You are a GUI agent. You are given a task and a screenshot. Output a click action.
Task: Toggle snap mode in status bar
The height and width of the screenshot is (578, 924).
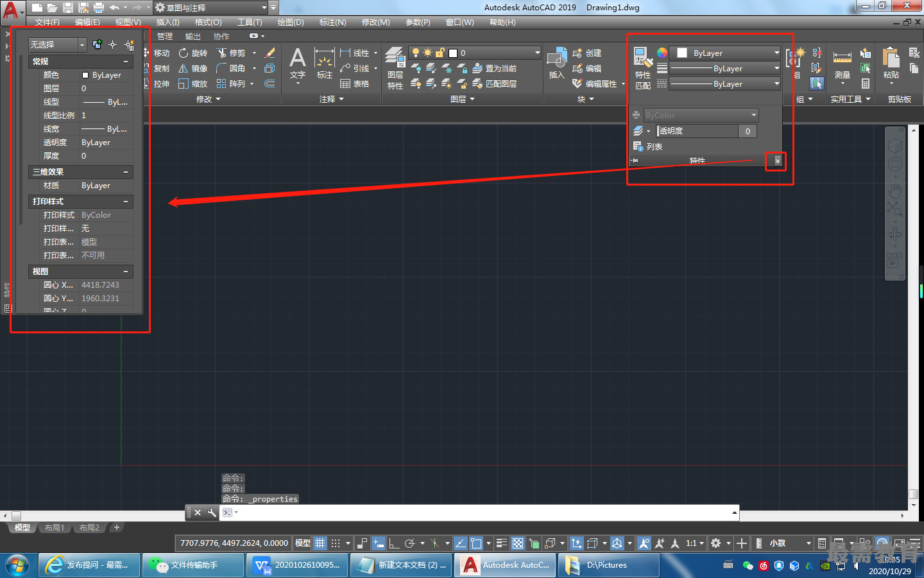tap(336, 543)
